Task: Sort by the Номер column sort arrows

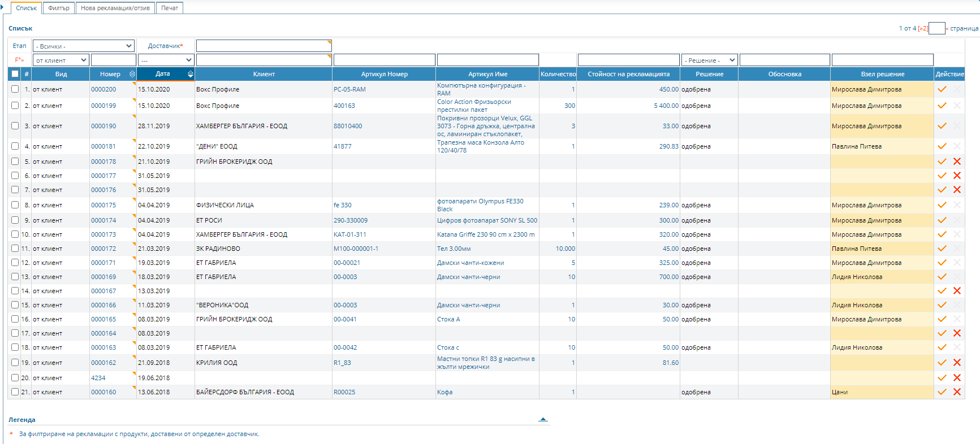Action: click(x=132, y=74)
